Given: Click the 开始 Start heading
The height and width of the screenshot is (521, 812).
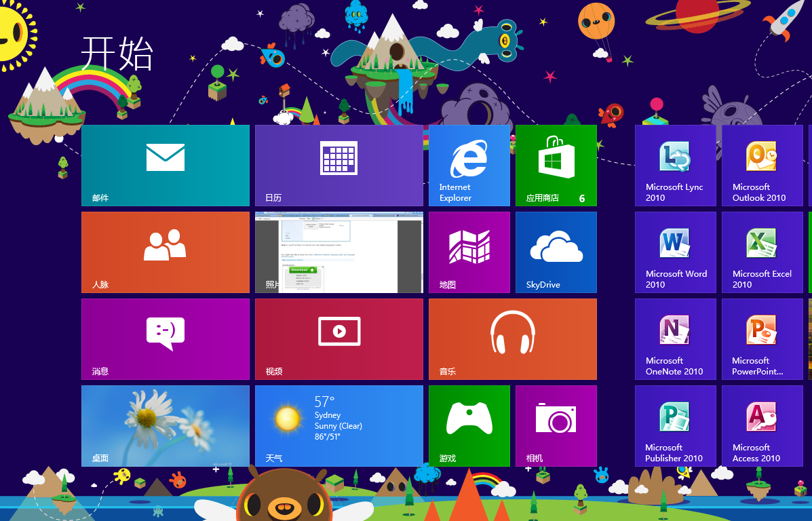Looking at the screenshot, I should click(x=117, y=54).
